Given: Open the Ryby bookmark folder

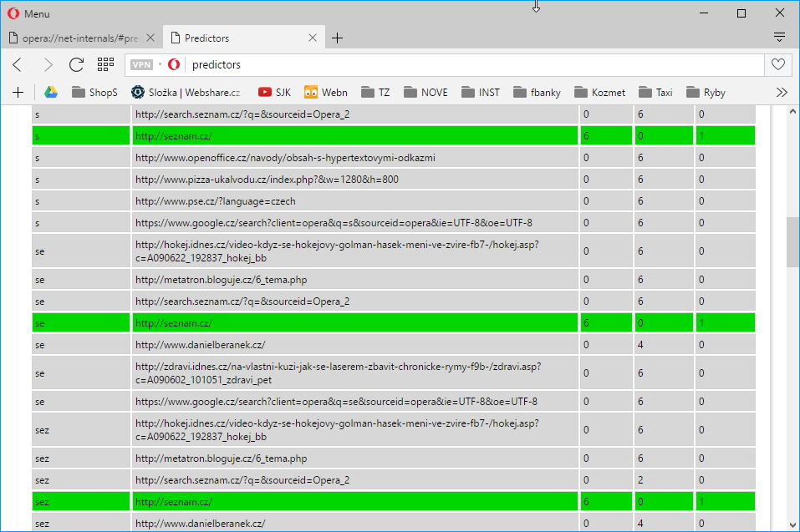Looking at the screenshot, I should [706, 92].
